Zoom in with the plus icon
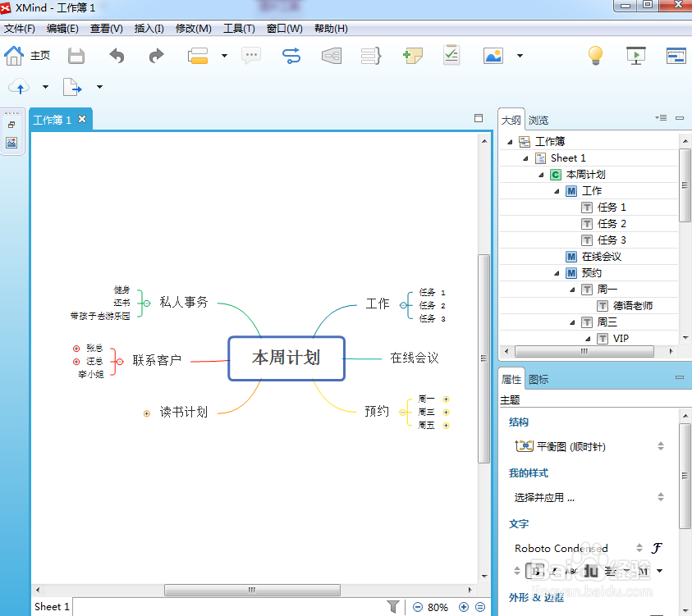692x616 pixels. click(464, 607)
